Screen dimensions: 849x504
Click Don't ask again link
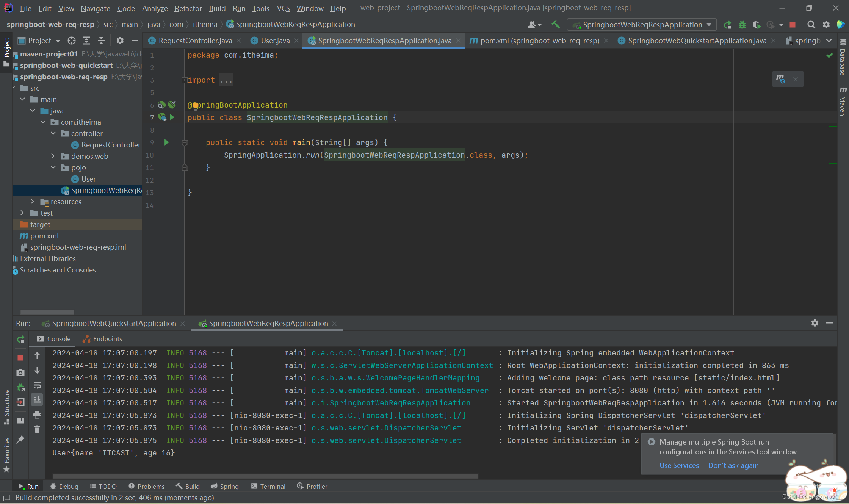[x=733, y=465]
